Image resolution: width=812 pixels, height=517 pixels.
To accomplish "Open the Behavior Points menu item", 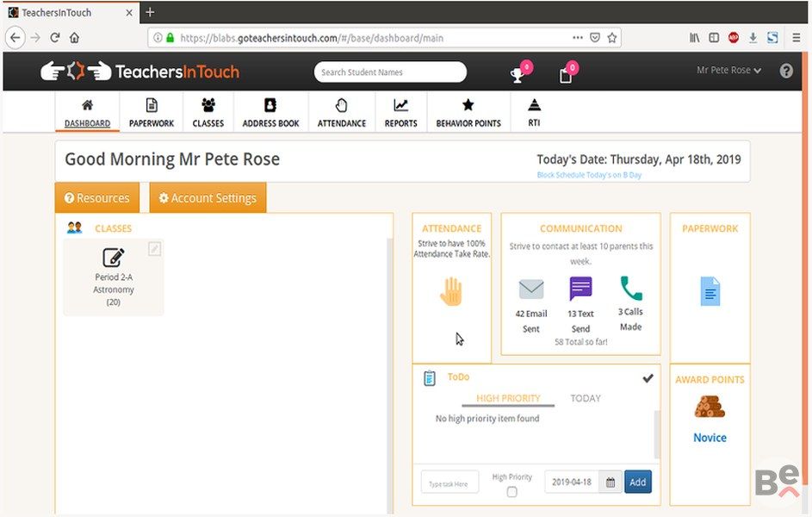I will [468, 113].
